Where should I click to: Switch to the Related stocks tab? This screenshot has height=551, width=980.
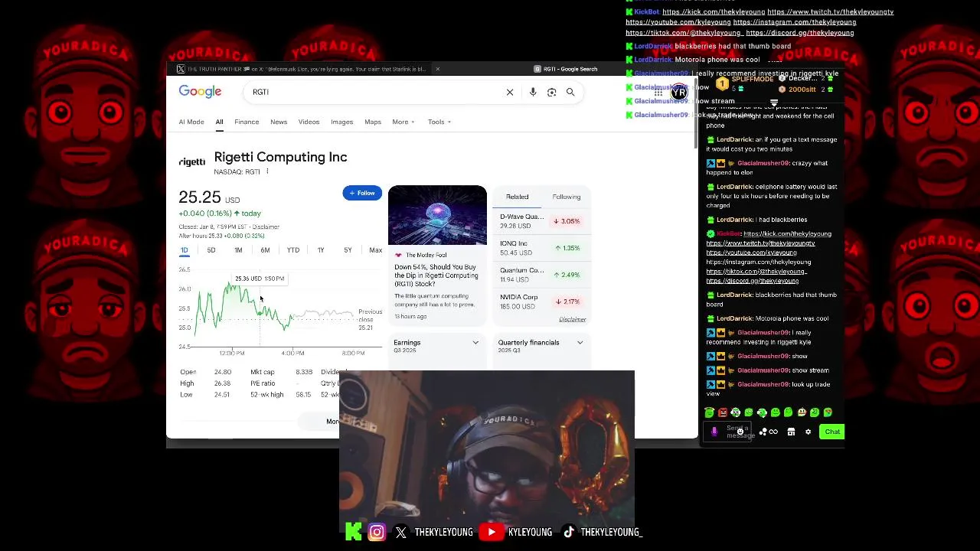[517, 197]
